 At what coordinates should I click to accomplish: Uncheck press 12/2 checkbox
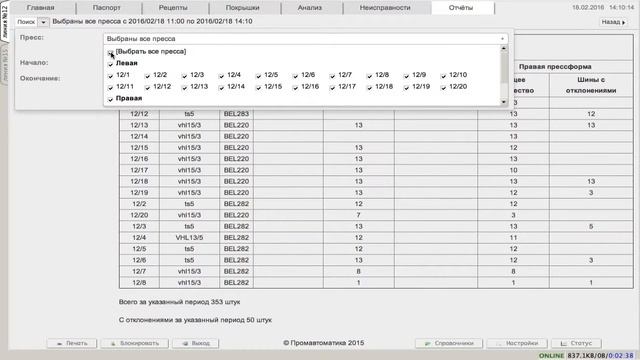click(147, 76)
